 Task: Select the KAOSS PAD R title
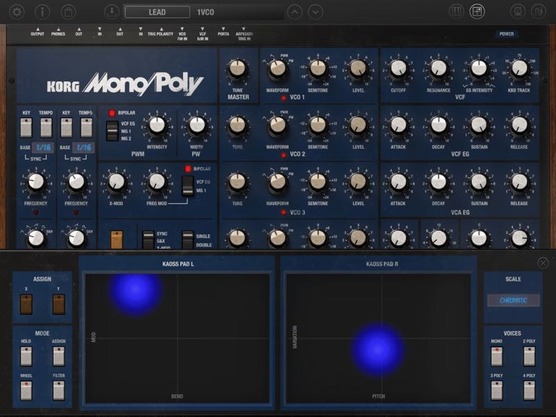click(382, 264)
